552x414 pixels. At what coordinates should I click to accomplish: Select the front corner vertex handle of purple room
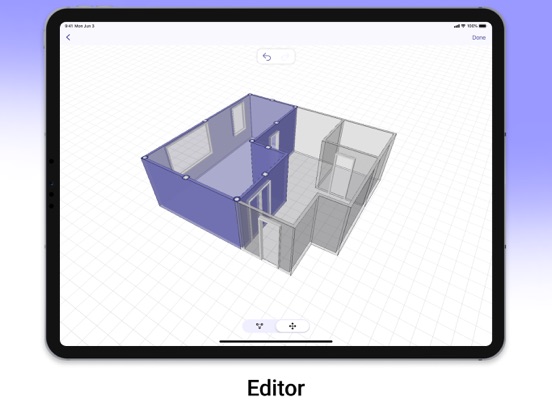pos(237,199)
